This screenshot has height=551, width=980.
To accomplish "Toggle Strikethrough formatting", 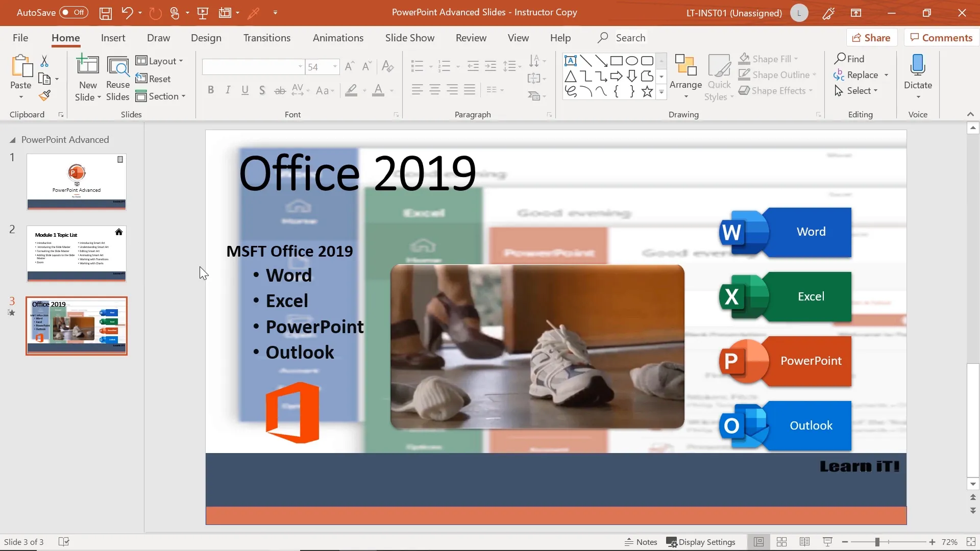I will pyautogui.click(x=280, y=91).
